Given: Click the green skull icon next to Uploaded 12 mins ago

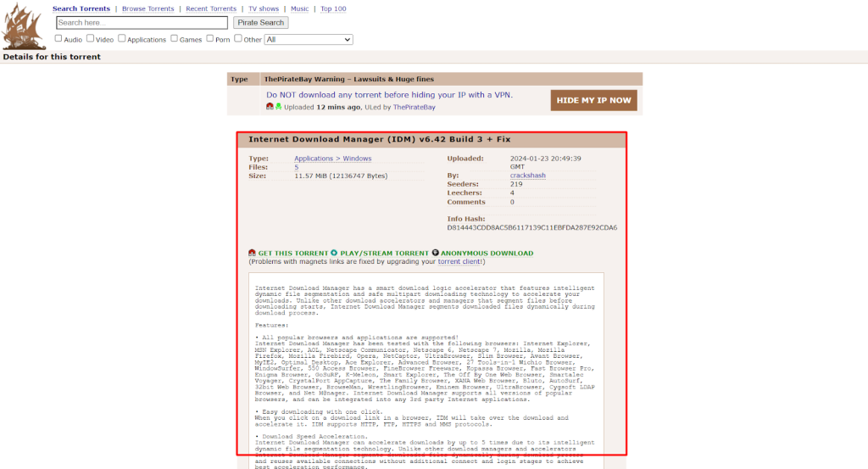Looking at the screenshot, I should point(278,106).
